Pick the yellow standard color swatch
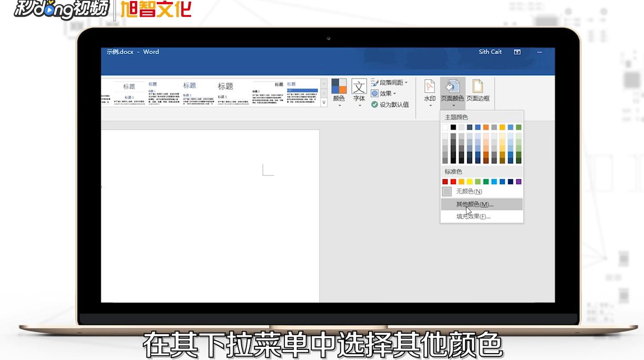Screen dimensions: 644x360 point(470,181)
